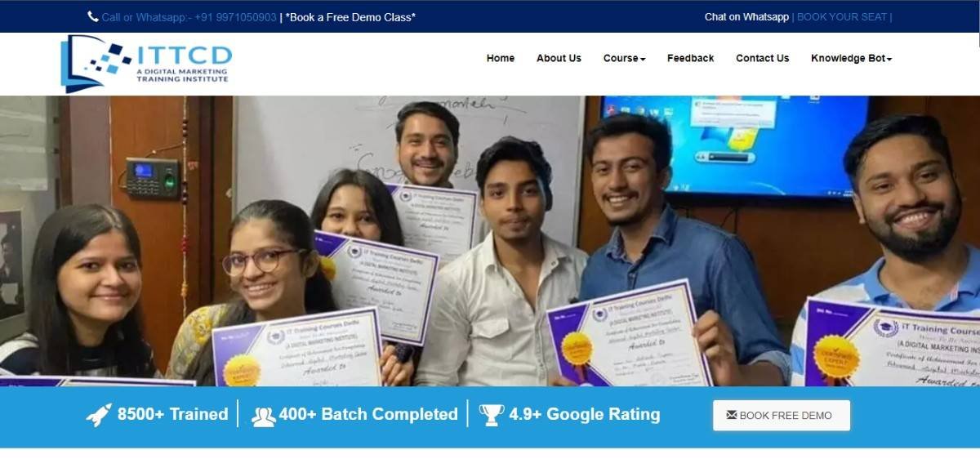This screenshot has width=980, height=459.
Task: Click the students with certificates banner image
Action: click(490, 241)
